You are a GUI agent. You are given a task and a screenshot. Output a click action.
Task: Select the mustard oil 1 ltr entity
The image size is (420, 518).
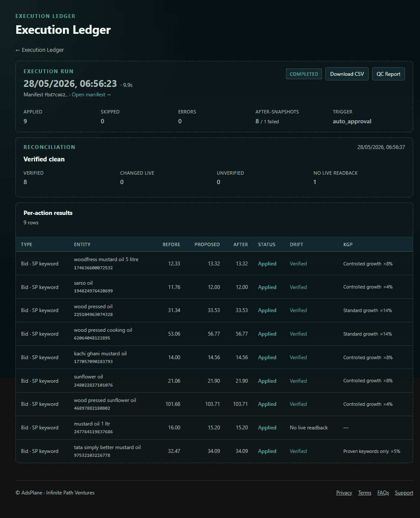pyautogui.click(x=92, y=424)
